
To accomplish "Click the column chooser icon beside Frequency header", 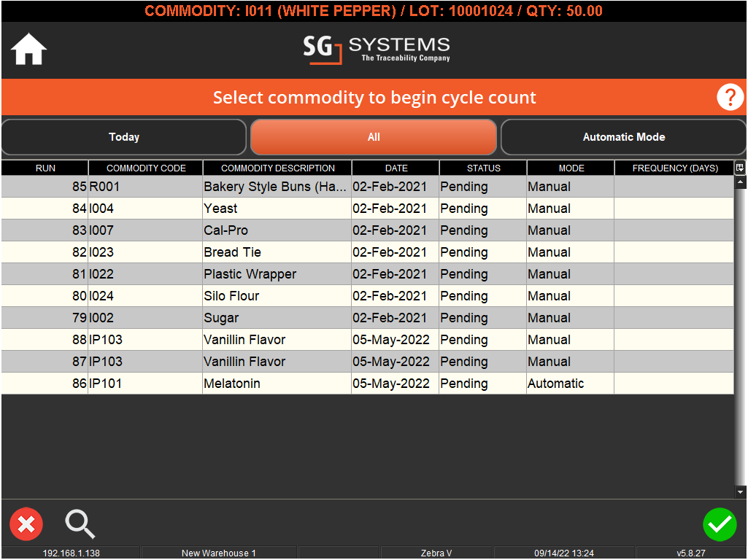I will (740, 168).
